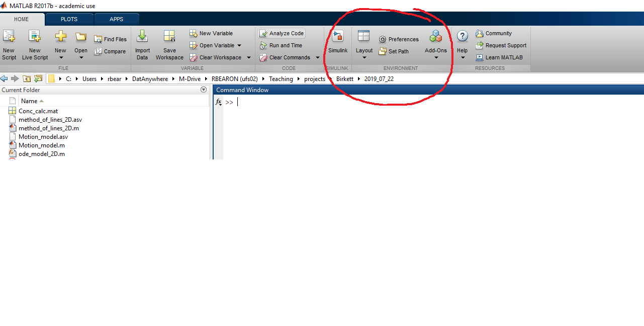This screenshot has width=644, height=326.
Task: Open the New dropdown with plus icon
Action: click(60, 45)
